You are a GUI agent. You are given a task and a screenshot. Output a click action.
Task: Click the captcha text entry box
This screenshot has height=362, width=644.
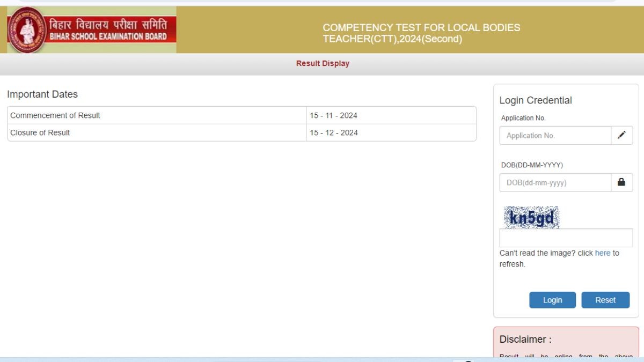pos(566,238)
